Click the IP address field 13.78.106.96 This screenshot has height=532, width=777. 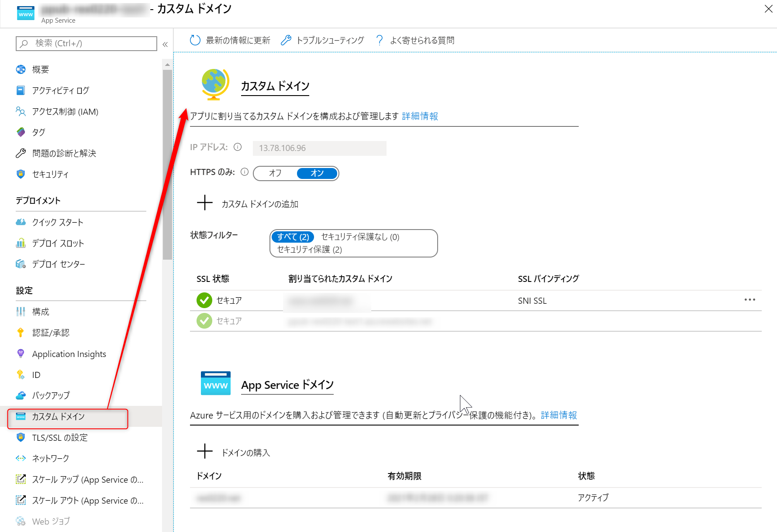click(x=319, y=148)
